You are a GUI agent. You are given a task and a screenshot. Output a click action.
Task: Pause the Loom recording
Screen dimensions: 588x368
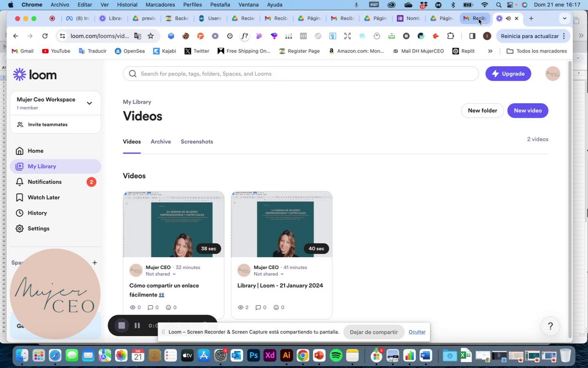pyautogui.click(x=137, y=326)
